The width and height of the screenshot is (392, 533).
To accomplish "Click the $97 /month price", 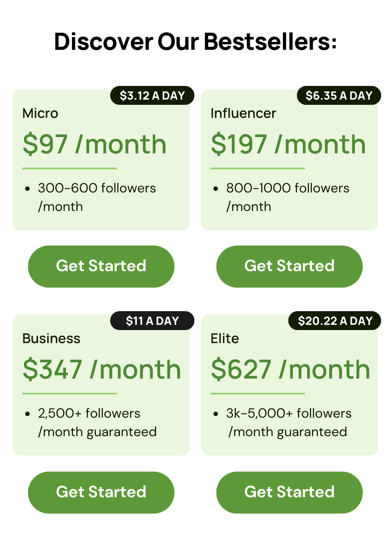I will (x=94, y=144).
